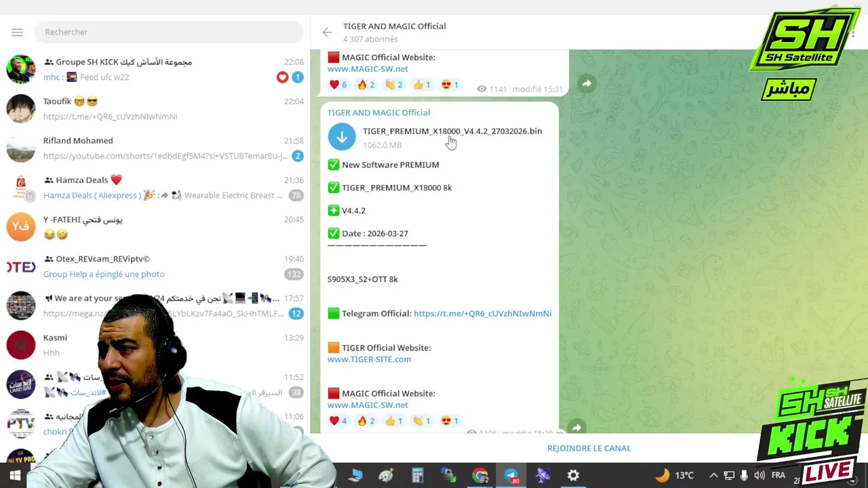Click Taoufik profile avatar
This screenshot has width=868, height=488.
tap(21, 108)
